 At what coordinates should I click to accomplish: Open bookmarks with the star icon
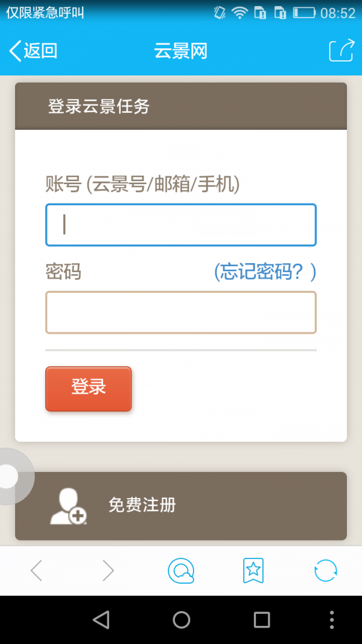click(x=253, y=570)
